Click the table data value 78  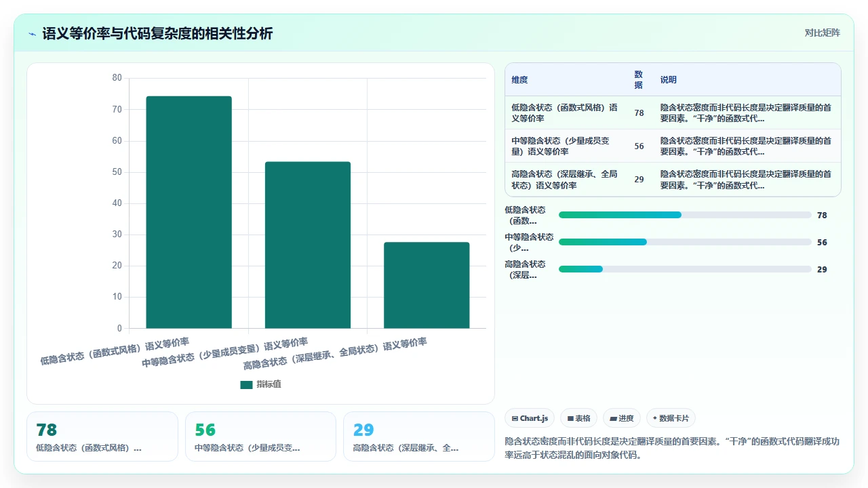click(639, 113)
